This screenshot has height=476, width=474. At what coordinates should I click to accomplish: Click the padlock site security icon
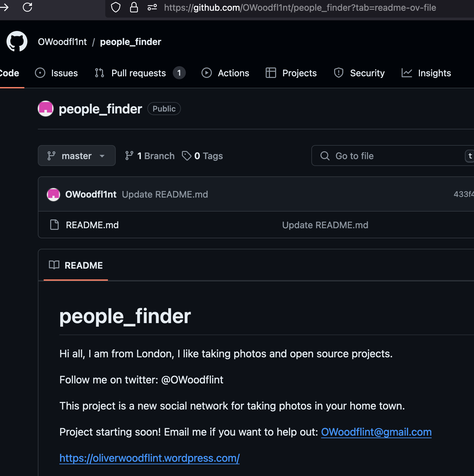pos(134,7)
